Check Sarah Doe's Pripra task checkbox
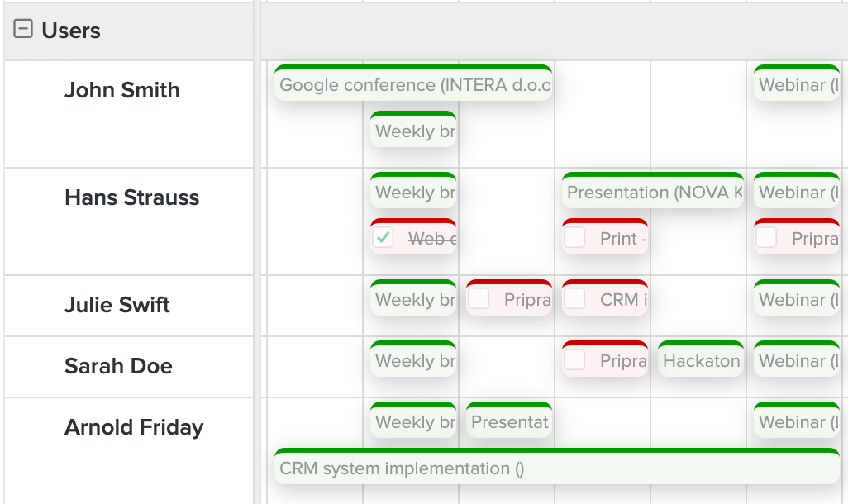This screenshot has width=848, height=504. point(574,359)
